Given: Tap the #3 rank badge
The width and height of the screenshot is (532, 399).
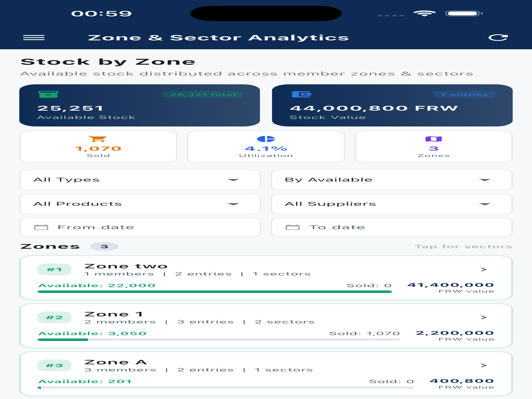Looking at the screenshot, I should pos(54,365).
